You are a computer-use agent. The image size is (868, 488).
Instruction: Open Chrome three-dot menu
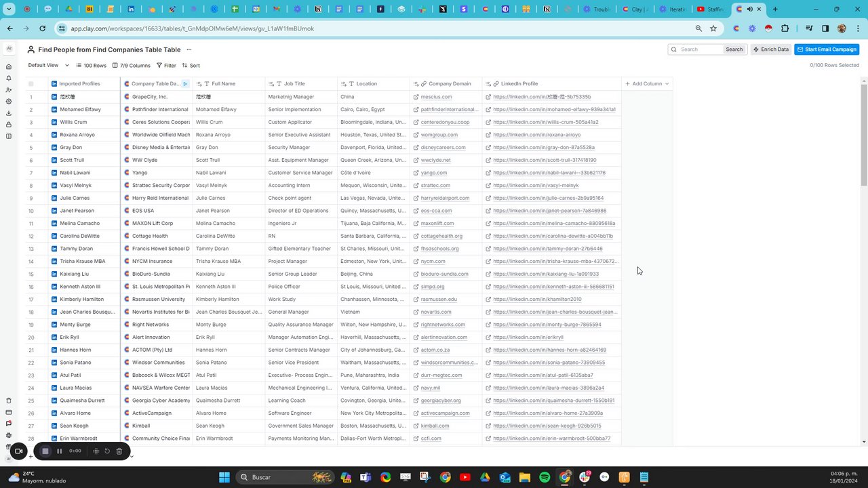(857, 28)
